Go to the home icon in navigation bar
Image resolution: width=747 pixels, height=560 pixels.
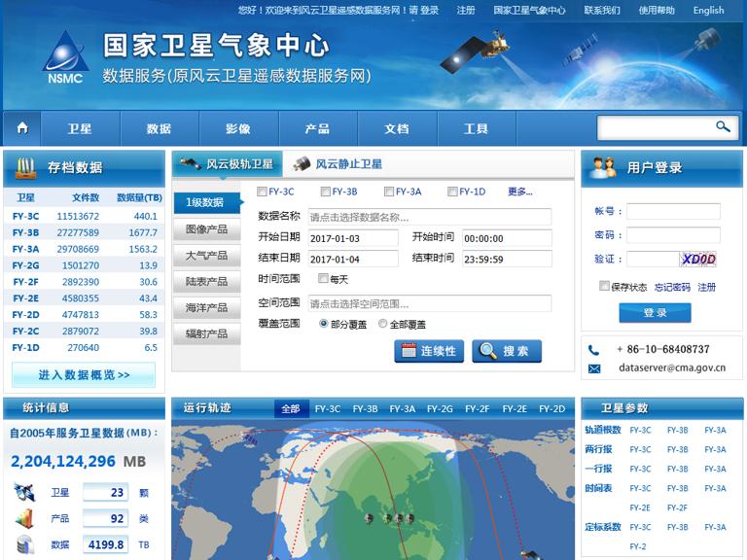click(22, 128)
